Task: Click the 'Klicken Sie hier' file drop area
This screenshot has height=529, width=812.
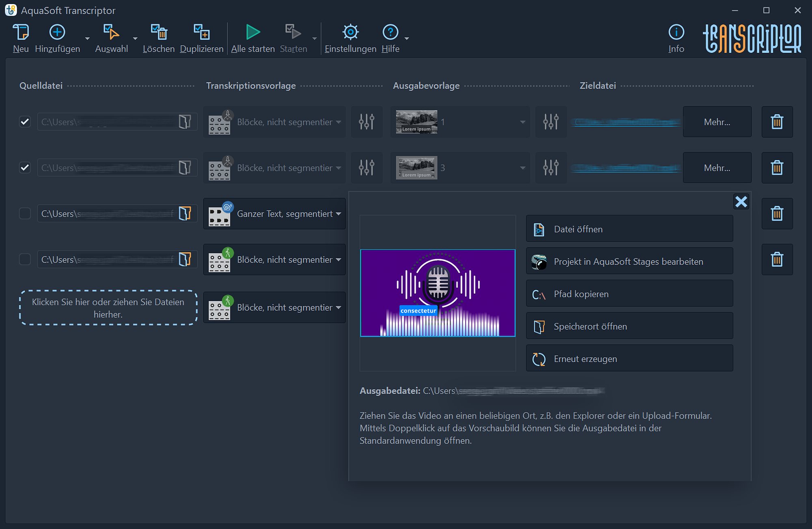Action: click(108, 308)
